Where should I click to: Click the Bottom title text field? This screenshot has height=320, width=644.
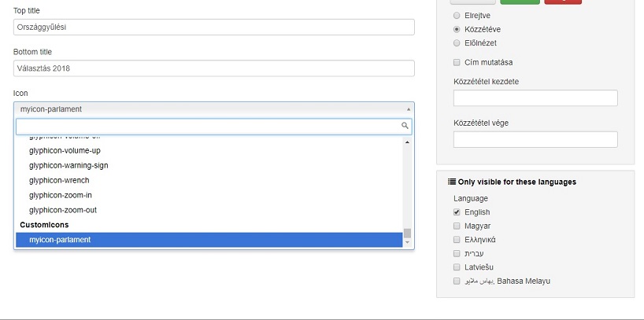pyautogui.click(x=214, y=68)
